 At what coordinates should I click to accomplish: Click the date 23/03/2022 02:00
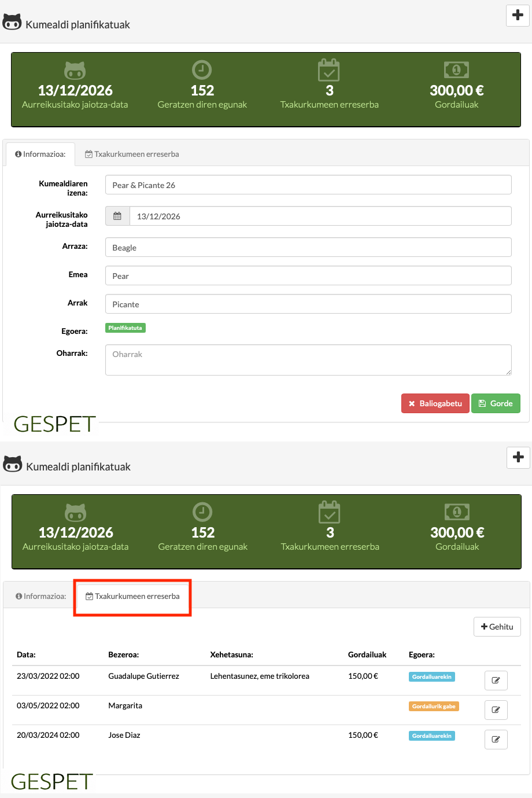[x=48, y=676]
